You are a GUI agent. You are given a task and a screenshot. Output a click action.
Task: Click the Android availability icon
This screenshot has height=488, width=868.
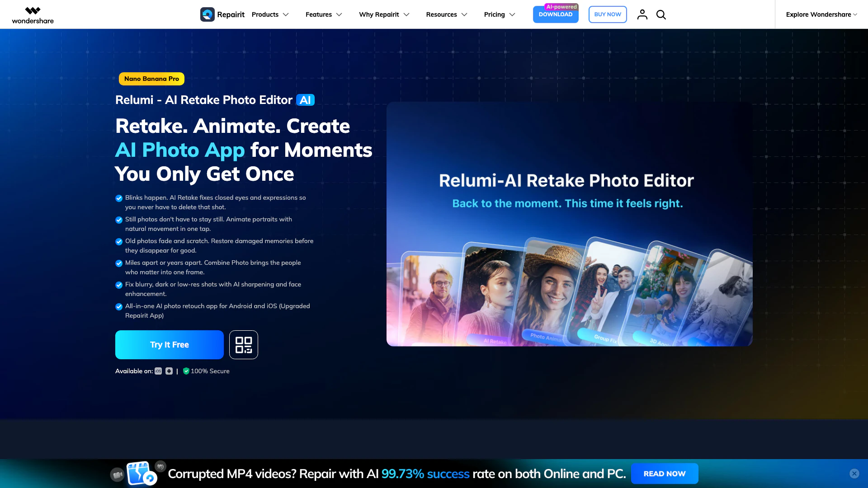tap(169, 371)
